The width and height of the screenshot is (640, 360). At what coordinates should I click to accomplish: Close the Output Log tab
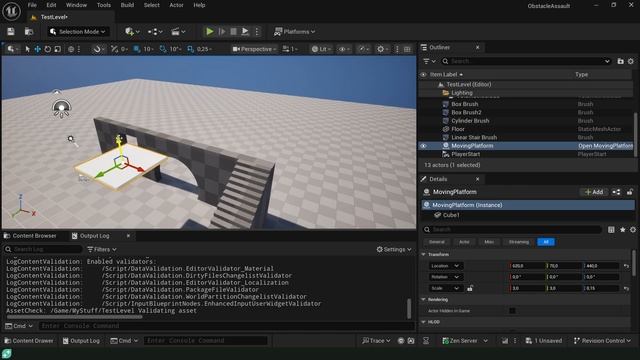point(128,236)
